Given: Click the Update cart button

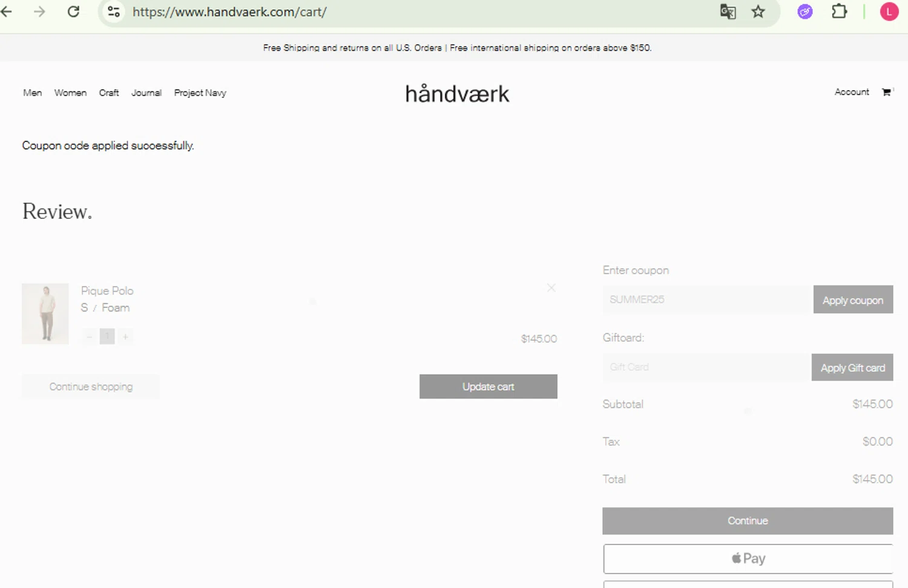Looking at the screenshot, I should pyautogui.click(x=489, y=387).
